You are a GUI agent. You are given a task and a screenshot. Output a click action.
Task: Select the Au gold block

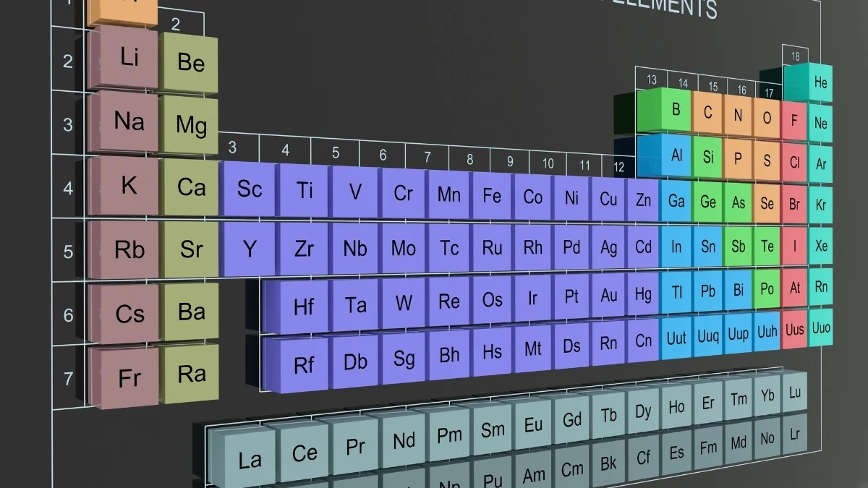point(608,296)
